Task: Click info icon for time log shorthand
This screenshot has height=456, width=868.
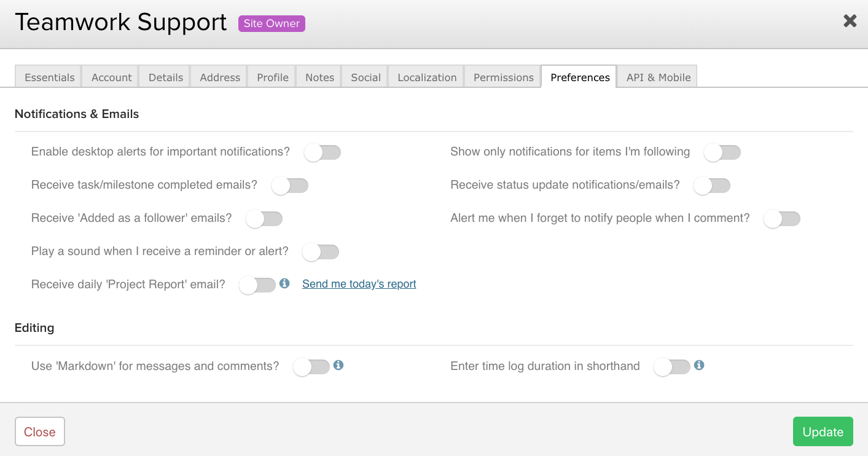Action: click(699, 365)
